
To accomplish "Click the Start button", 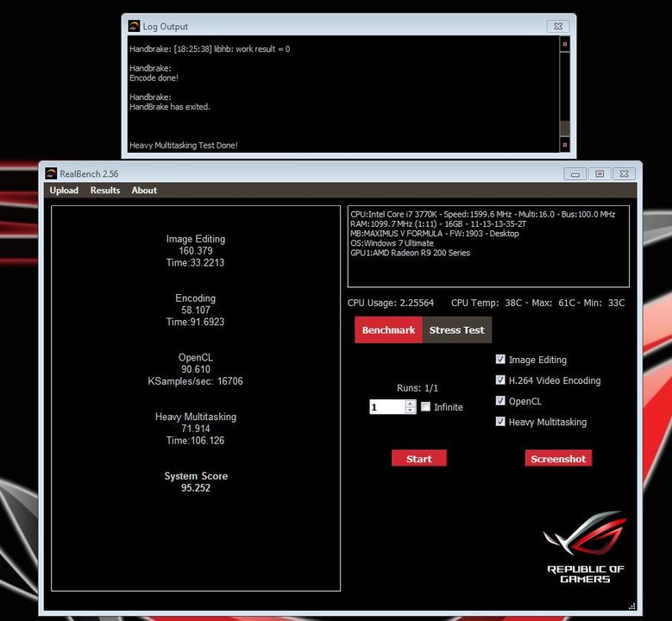I will coord(419,459).
